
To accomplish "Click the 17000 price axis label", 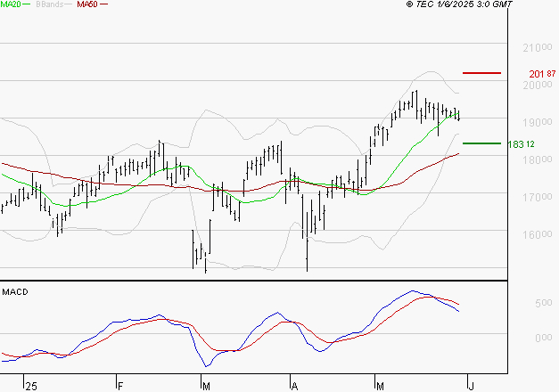I will (x=538, y=197).
